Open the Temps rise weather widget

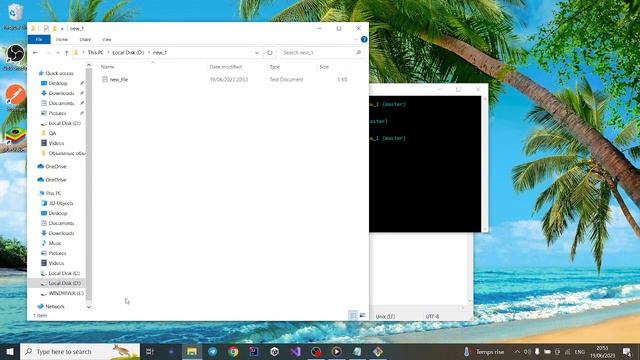coord(484,352)
